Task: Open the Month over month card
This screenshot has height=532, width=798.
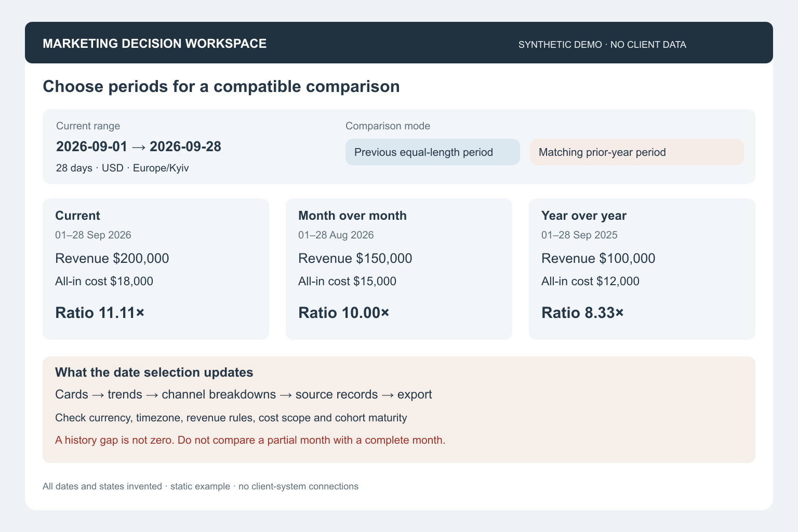Action: (x=399, y=269)
